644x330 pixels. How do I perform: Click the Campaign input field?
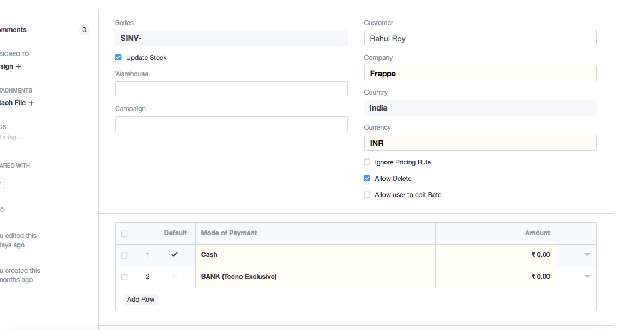coord(231,124)
